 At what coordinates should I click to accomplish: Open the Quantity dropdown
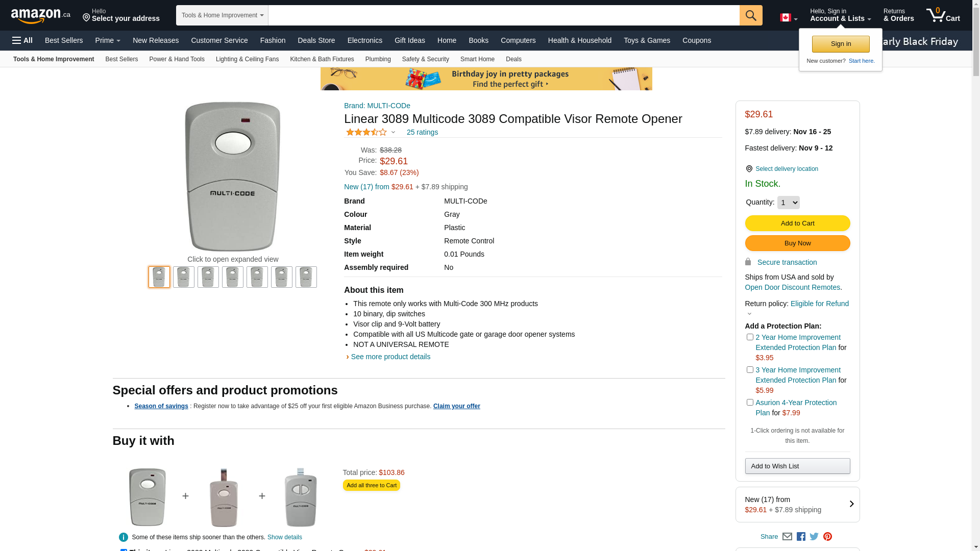[x=788, y=203]
